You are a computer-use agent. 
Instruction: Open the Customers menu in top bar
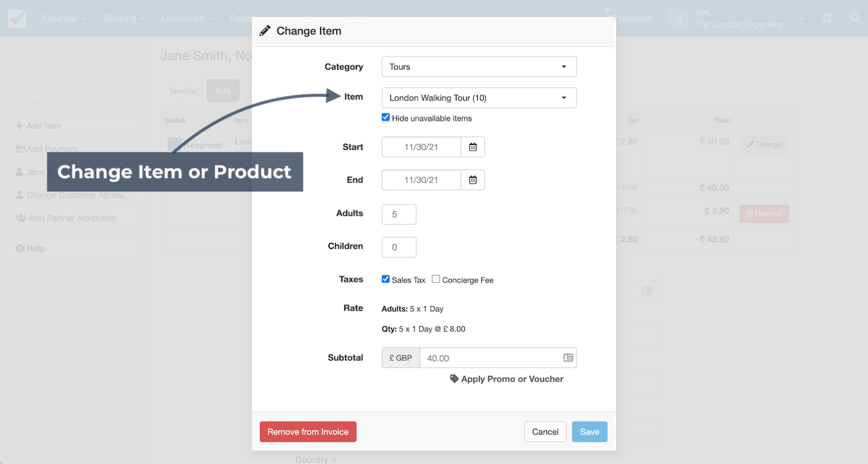(x=187, y=18)
